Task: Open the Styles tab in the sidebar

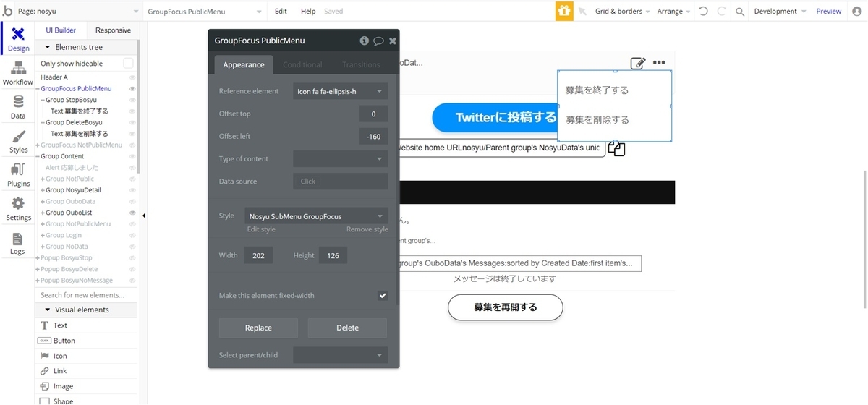Action: coord(19,142)
